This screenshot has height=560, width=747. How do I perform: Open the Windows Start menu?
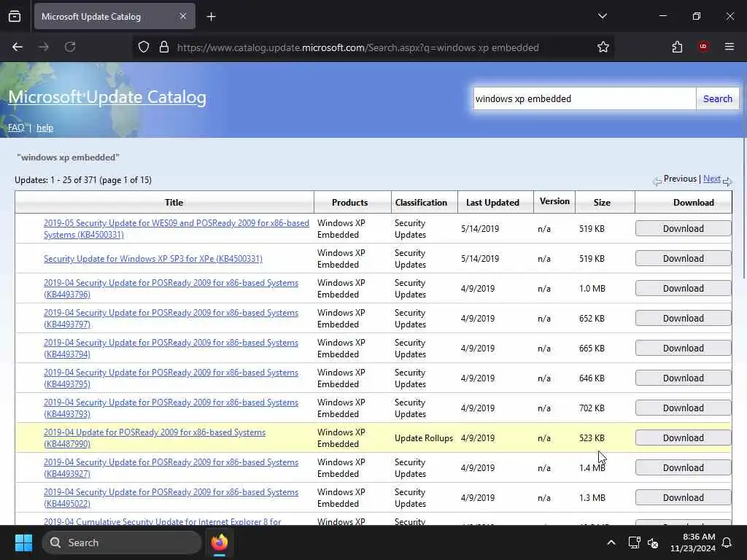pos(23,542)
